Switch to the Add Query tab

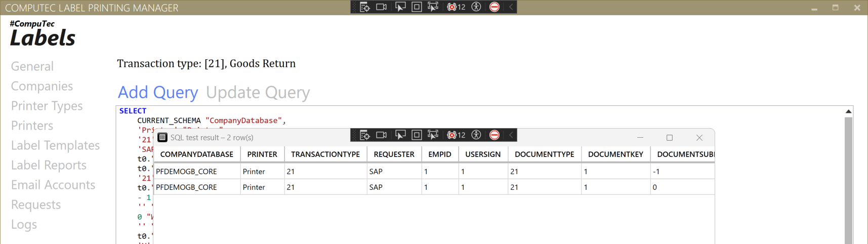tap(158, 93)
